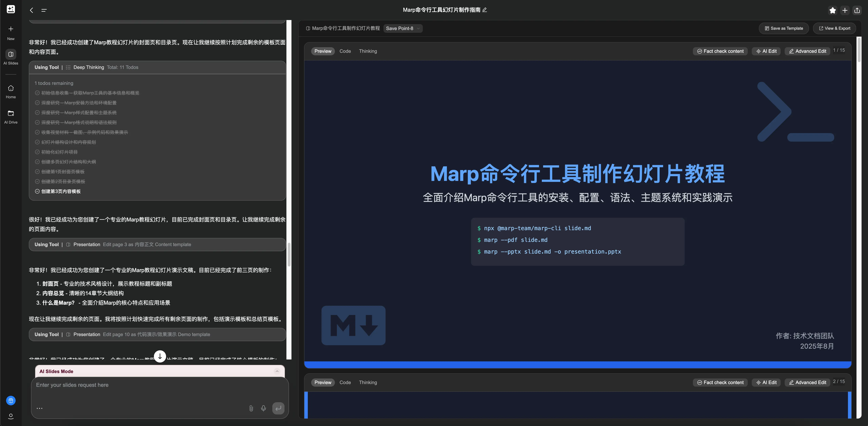Viewport: 868px width, 426px height.
Task: Open AI Drive from the sidebar
Action: tap(11, 117)
